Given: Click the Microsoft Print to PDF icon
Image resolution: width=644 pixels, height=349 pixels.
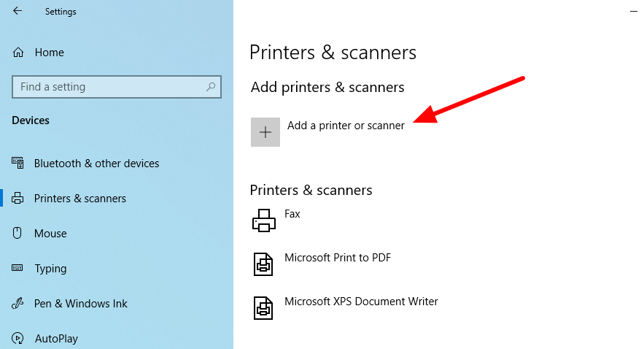Looking at the screenshot, I should (263, 264).
